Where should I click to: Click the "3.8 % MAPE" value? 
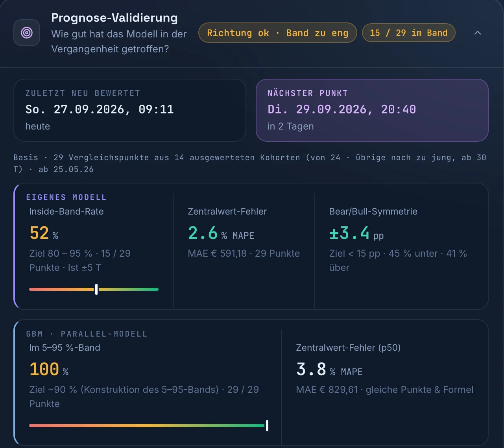(329, 369)
